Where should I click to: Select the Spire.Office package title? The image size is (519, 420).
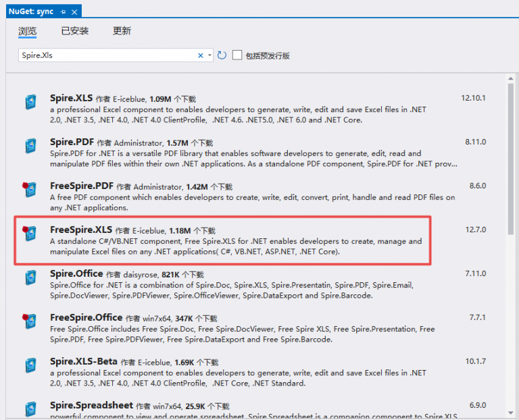click(76, 273)
